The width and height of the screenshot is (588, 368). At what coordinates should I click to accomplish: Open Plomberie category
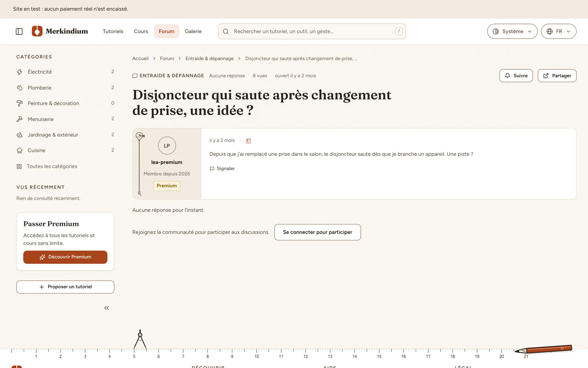coord(65,88)
